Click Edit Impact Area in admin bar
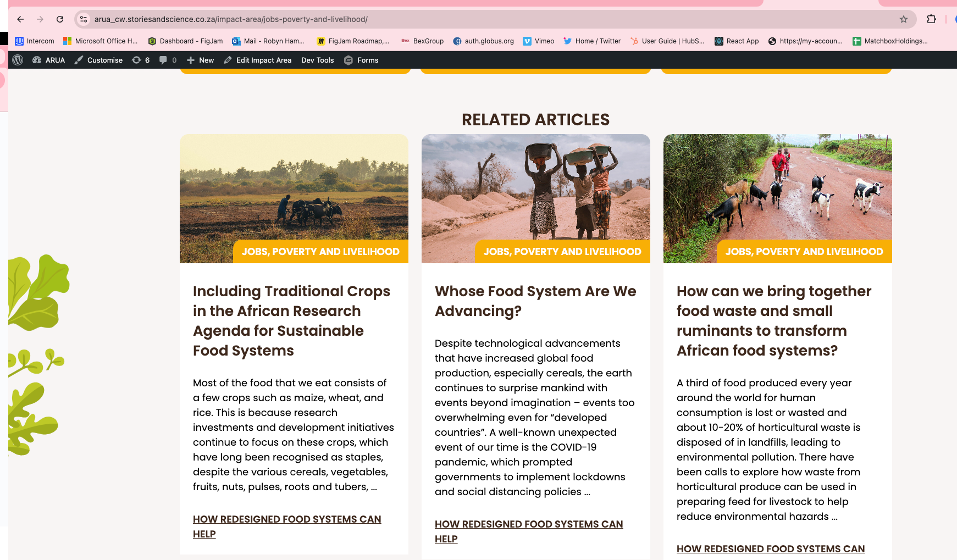Viewport: 957px width, 560px height. pyautogui.click(x=258, y=60)
